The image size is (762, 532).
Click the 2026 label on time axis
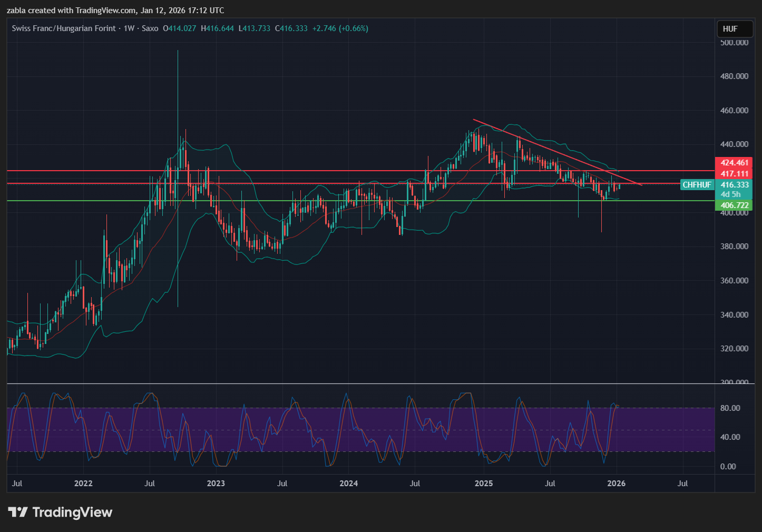coord(616,484)
